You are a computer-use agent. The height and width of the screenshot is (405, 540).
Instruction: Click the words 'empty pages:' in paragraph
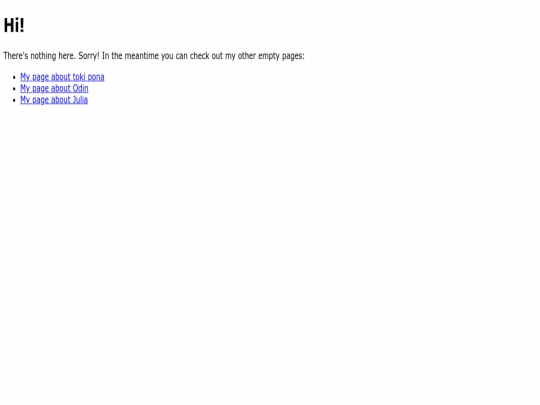(x=281, y=56)
